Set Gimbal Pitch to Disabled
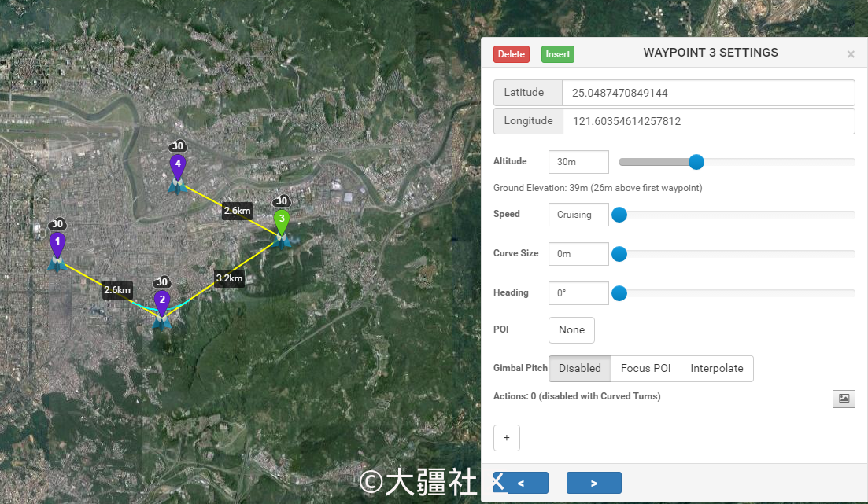 580,369
